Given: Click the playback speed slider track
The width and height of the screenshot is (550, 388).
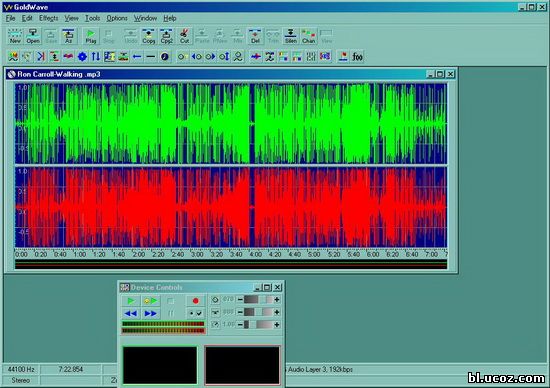Looking at the screenshot, I should (x=259, y=325).
